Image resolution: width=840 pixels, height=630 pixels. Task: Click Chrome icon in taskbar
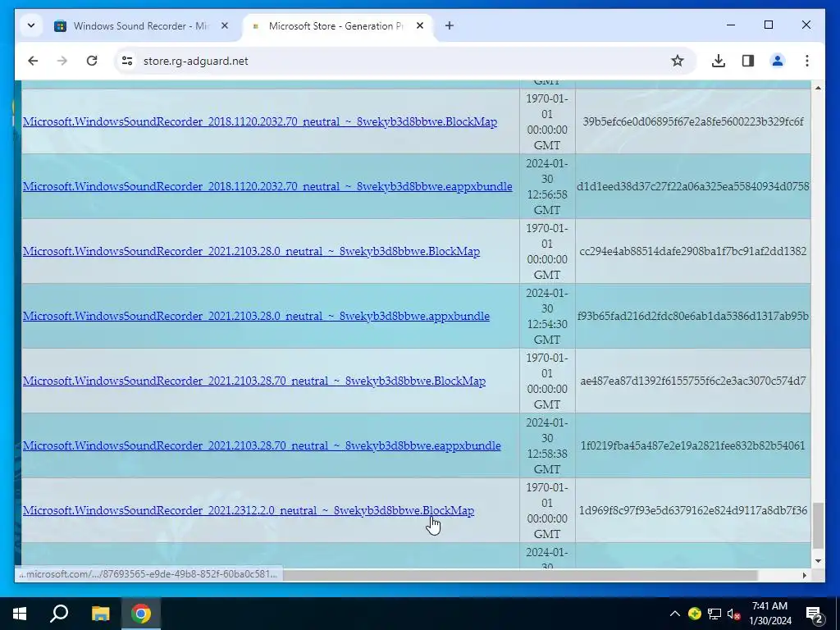[141, 614]
